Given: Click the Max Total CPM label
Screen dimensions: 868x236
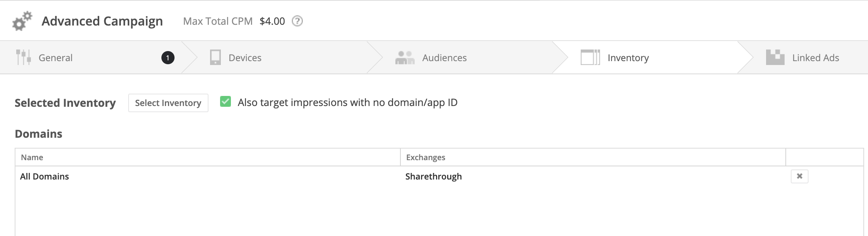Looking at the screenshot, I should (x=218, y=21).
